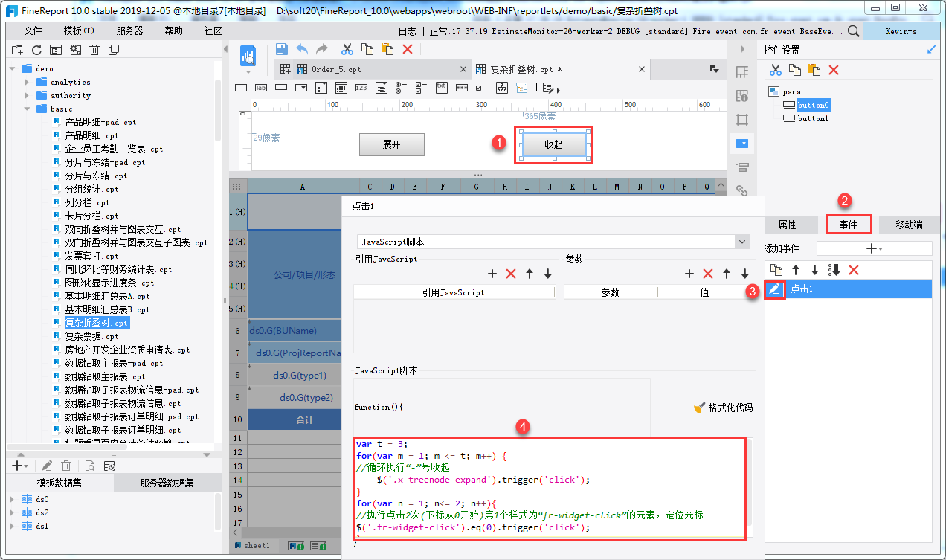Open the JavaScript脚本 event type dropdown
The height and width of the screenshot is (560, 946).
pyautogui.click(x=741, y=242)
